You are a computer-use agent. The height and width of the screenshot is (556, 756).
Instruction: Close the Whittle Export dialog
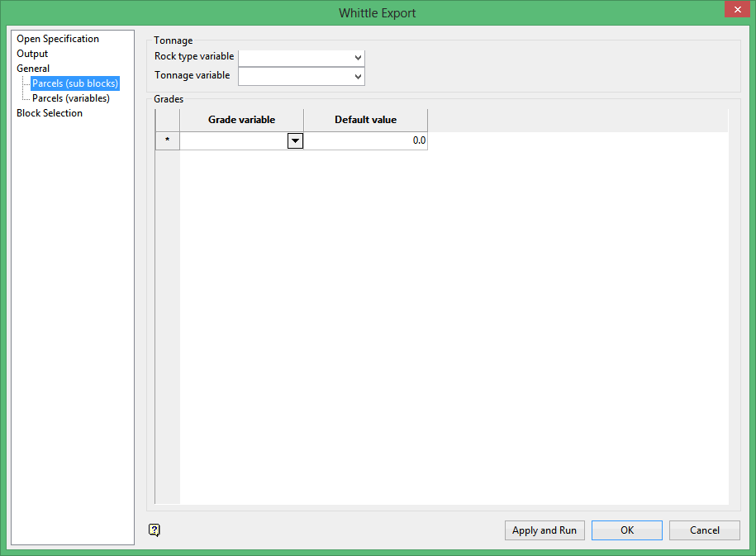[x=737, y=9]
